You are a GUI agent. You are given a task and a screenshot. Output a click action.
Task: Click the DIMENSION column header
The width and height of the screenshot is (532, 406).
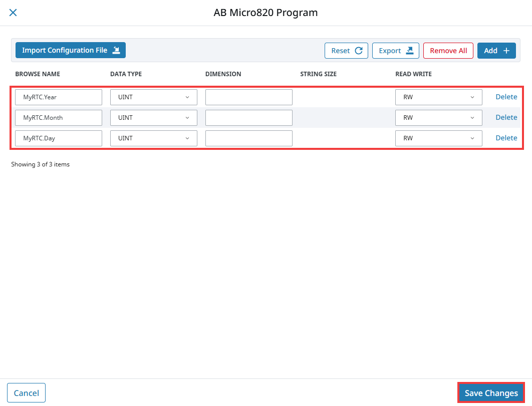(x=223, y=74)
